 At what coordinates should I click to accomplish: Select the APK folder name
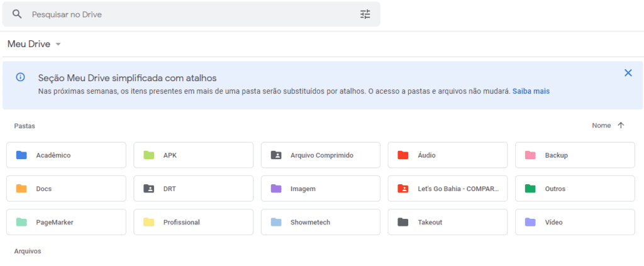point(170,155)
